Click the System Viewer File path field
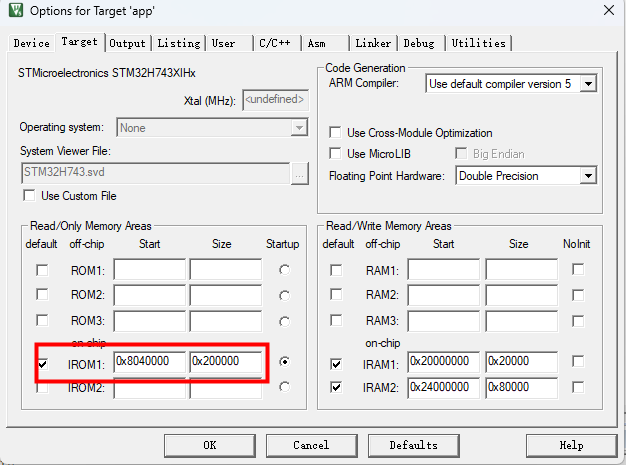The height and width of the screenshot is (465, 626). [155, 173]
